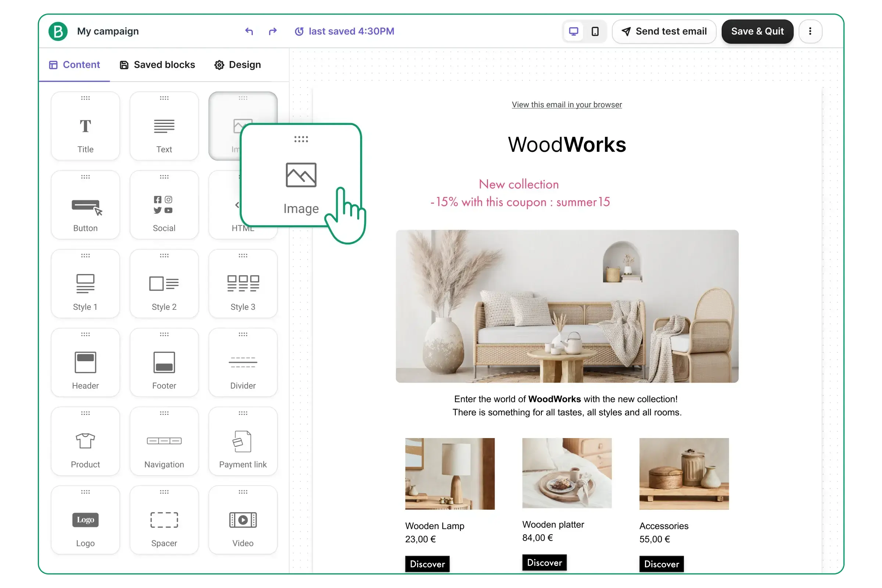Click the green Brevo logo
Image resolution: width=882 pixels, height=588 pixels.
58,31
